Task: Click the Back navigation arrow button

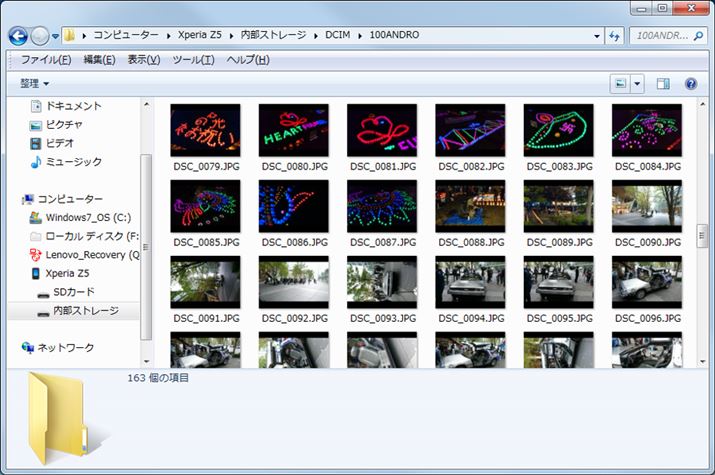Action: click(17, 36)
